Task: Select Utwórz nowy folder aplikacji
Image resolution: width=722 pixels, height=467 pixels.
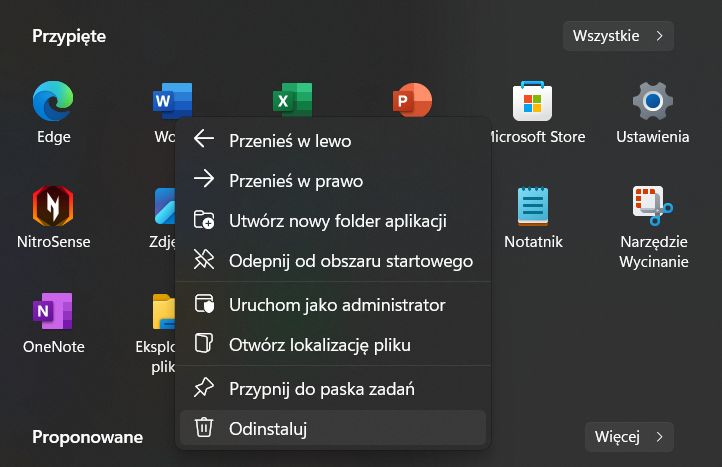Action: 333,220
